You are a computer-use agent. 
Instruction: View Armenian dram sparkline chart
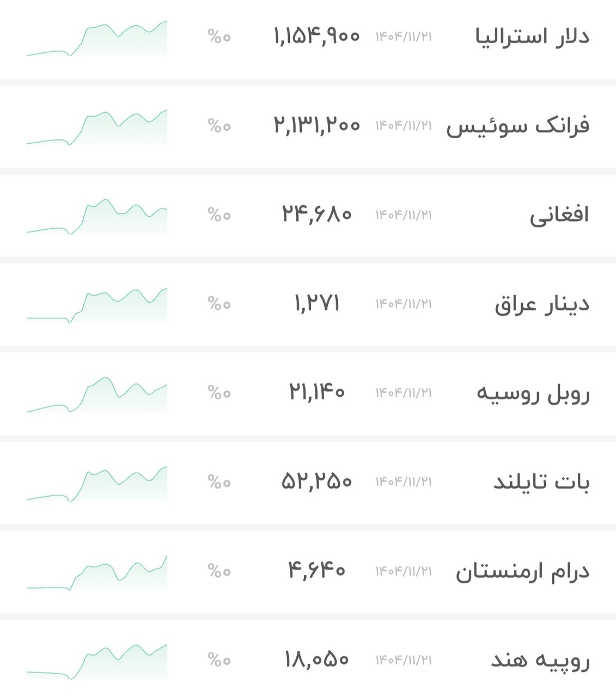[x=97, y=572]
